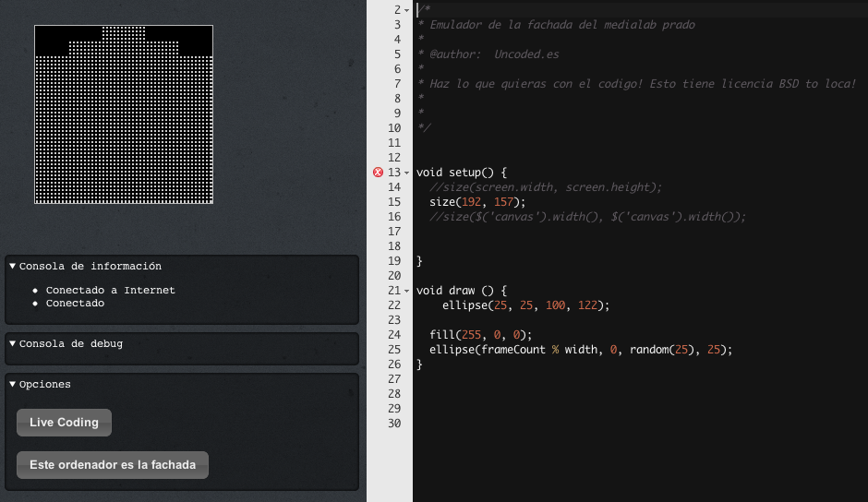Click the @author Uncoded.es comment line
The image size is (868, 502).
coord(488,54)
